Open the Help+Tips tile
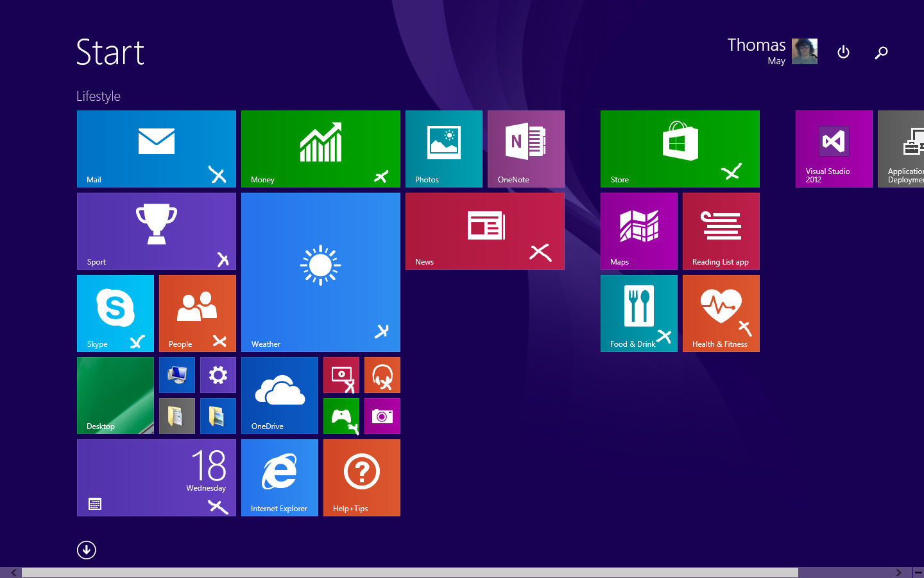The image size is (924, 578). (x=362, y=478)
